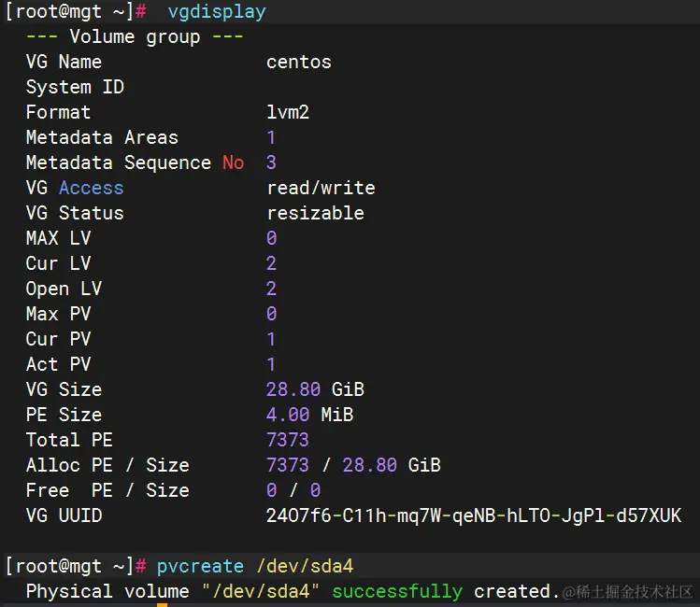The image size is (700, 607).
Task: Click the '--- Volume group ---' header line
Action: click(135, 36)
